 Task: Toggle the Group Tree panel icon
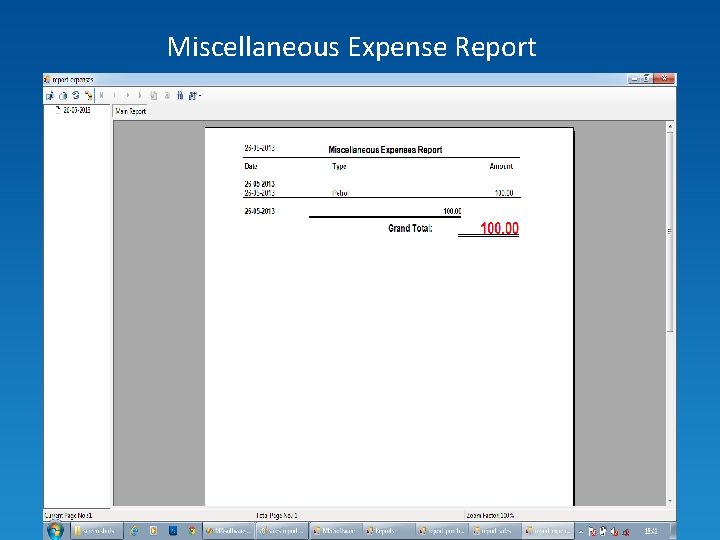click(89, 96)
